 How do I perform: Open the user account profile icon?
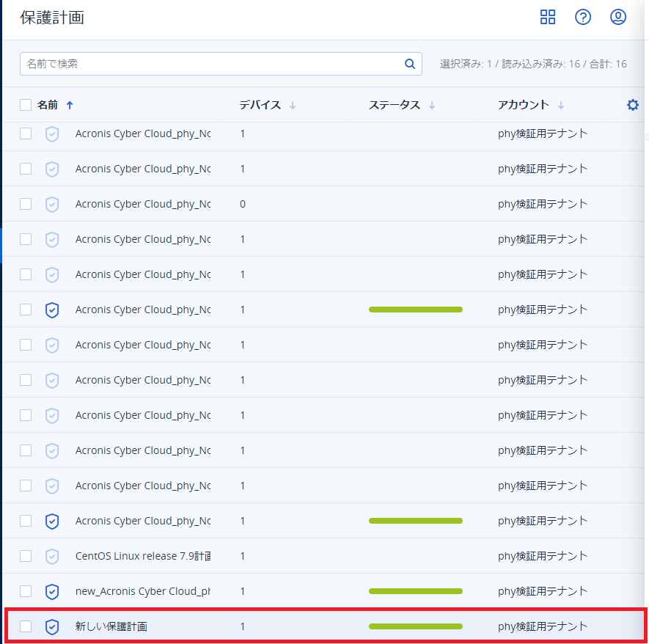tap(618, 18)
